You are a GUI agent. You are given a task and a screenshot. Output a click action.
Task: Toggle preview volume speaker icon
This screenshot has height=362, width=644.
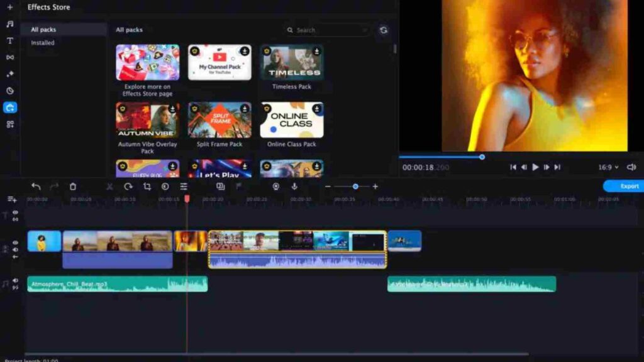[x=631, y=167]
